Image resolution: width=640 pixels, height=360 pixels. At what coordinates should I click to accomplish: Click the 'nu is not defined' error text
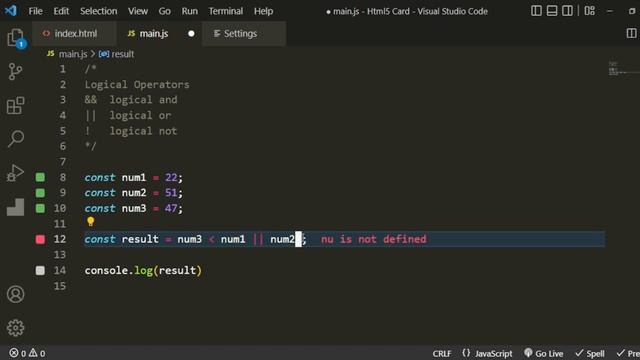pyautogui.click(x=373, y=239)
